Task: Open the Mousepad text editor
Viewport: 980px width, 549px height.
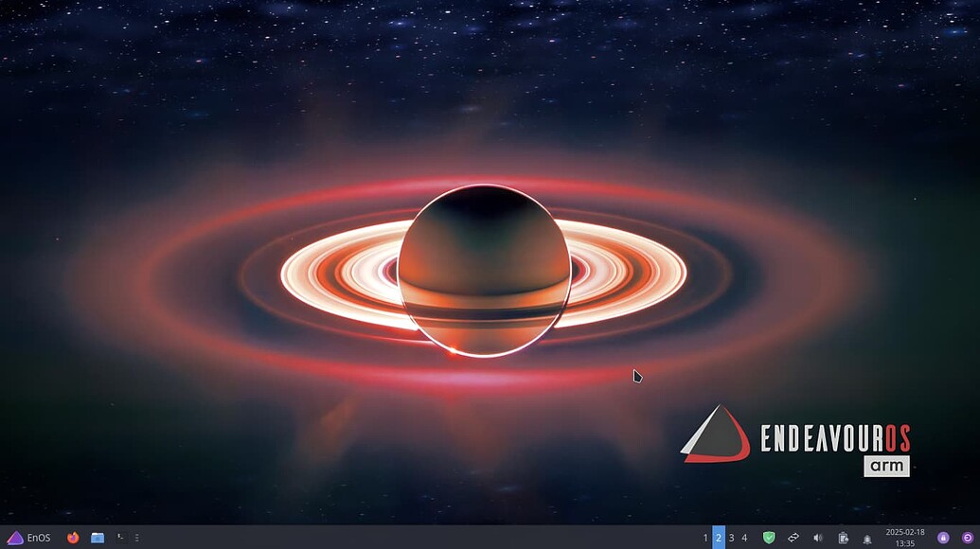Action: coord(135,537)
